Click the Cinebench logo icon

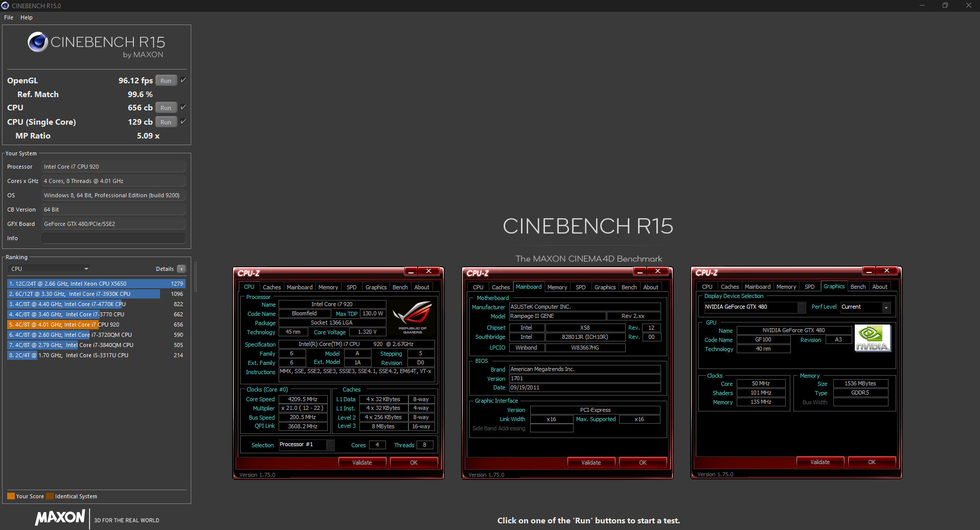[38, 42]
